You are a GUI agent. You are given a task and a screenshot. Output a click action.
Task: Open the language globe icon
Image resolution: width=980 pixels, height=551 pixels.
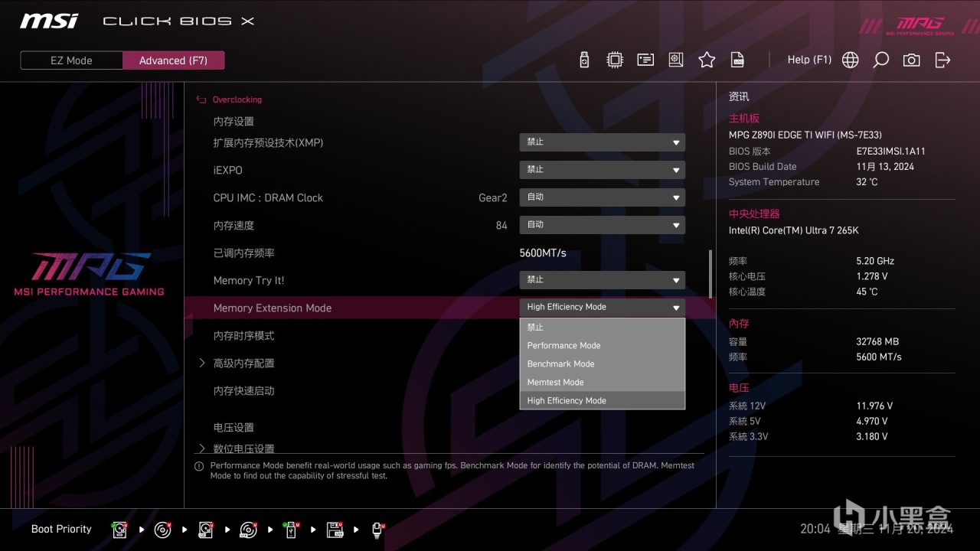tap(850, 60)
